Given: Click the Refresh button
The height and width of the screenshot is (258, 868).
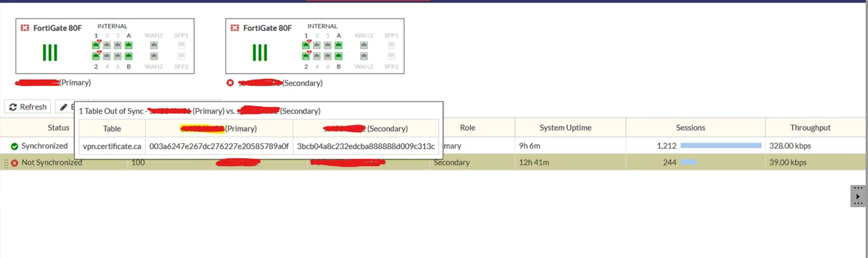Looking at the screenshot, I should 27,107.
